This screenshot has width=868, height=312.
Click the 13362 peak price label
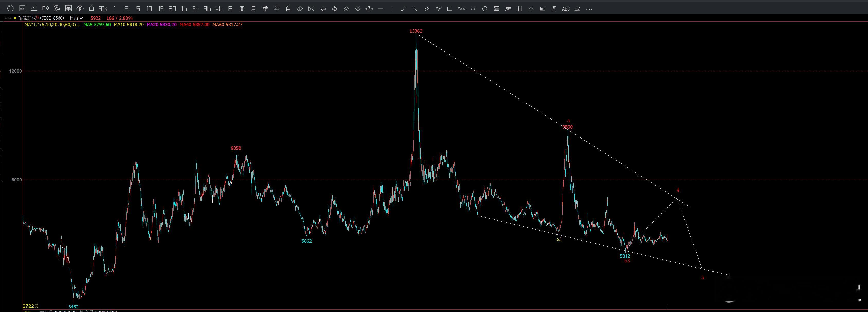point(416,31)
